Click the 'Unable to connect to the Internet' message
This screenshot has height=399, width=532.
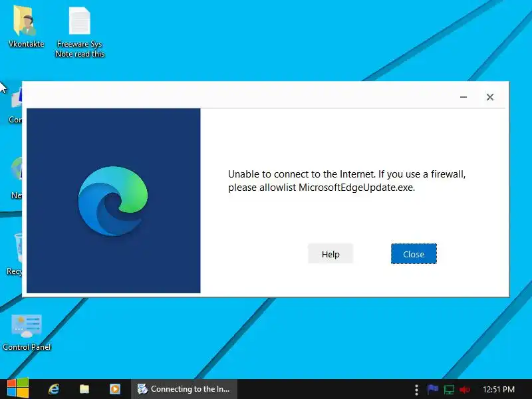pyautogui.click(x=346, y=180)
